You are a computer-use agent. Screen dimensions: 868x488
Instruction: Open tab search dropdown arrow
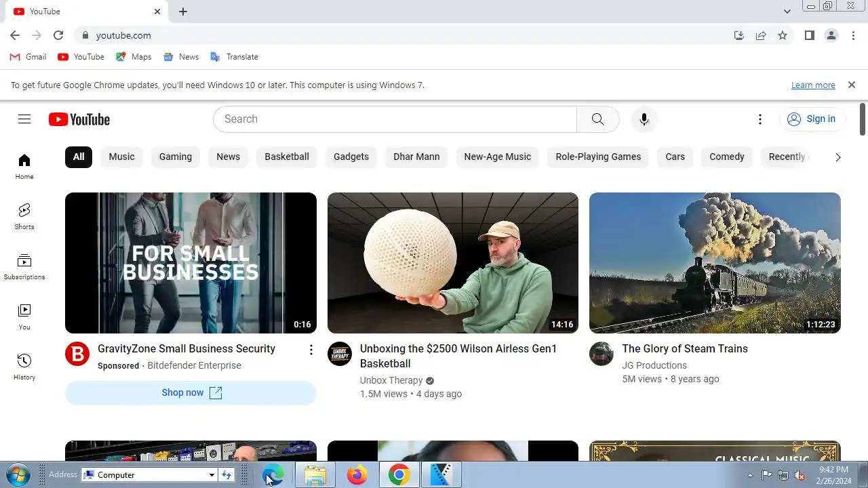[x=787, y=12]
